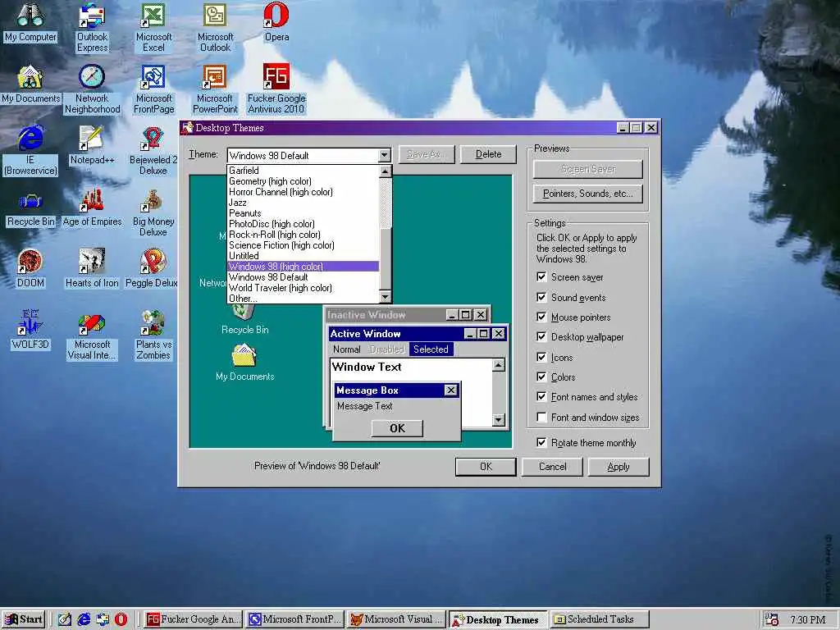The image size is (840, 630).
Task: Confirm with the dialog OK button
Action: (486, 467)
